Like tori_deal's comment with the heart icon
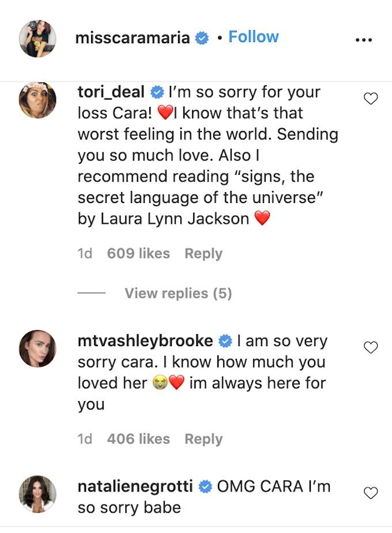The width and height of the screenshot is (392, 533). click(x=371, y=99)
